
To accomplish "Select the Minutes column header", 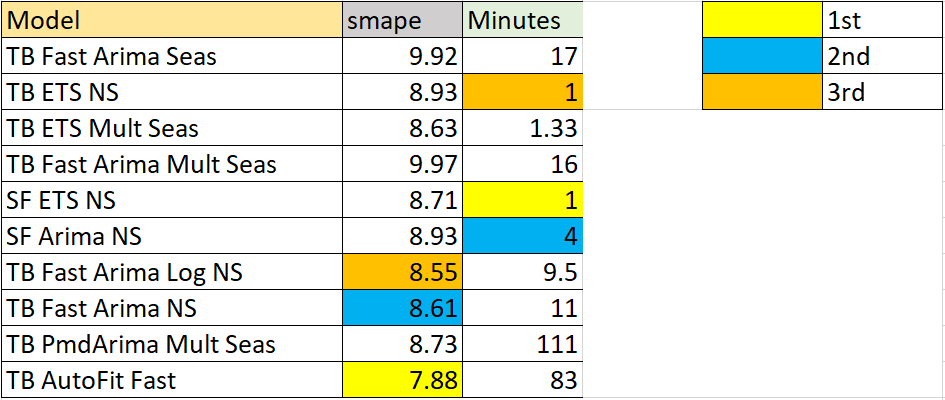I will (523, 20).
